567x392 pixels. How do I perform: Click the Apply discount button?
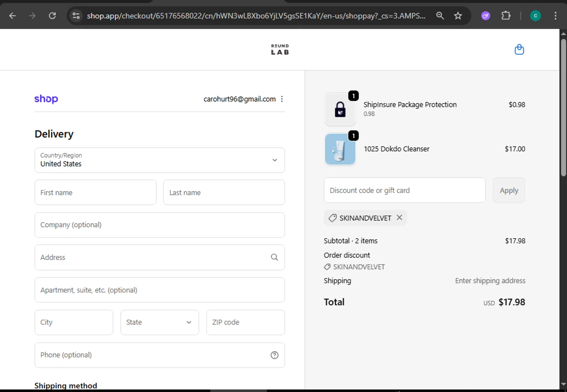click(509, 190)
